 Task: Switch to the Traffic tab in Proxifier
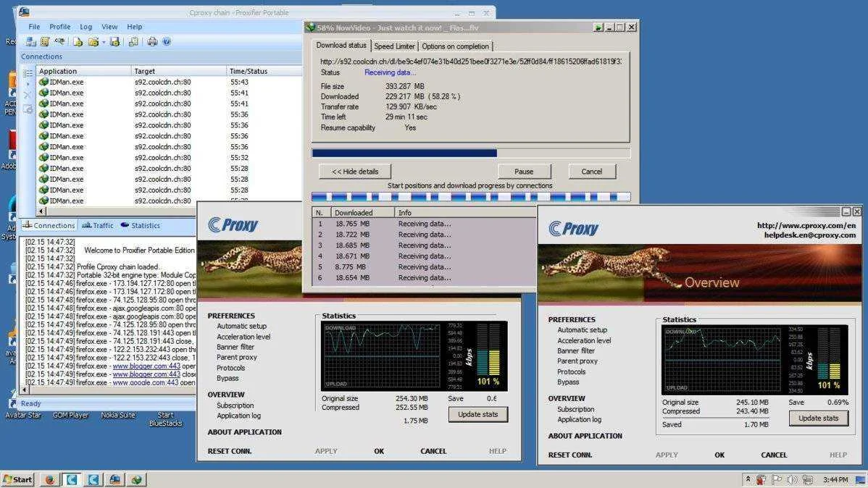[x=97, y=225]
